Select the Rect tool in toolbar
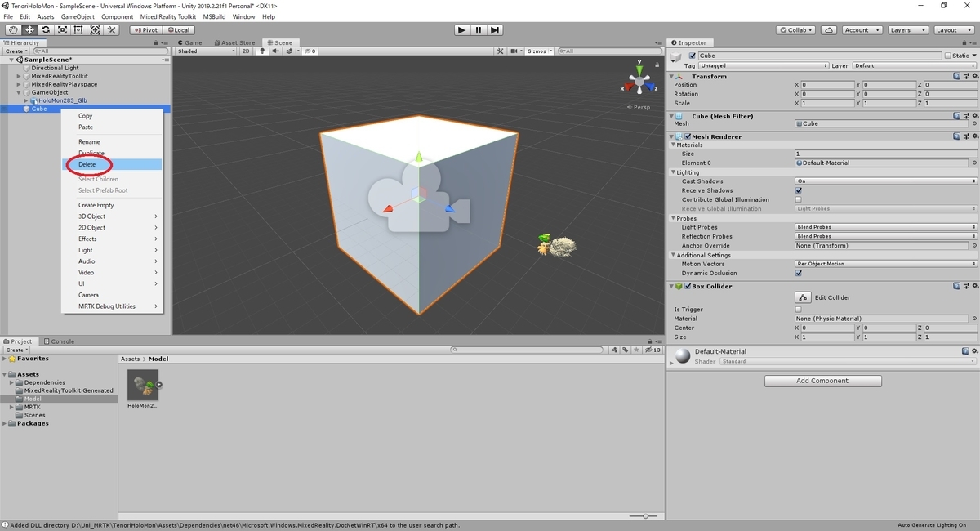 tap(78, 30)
